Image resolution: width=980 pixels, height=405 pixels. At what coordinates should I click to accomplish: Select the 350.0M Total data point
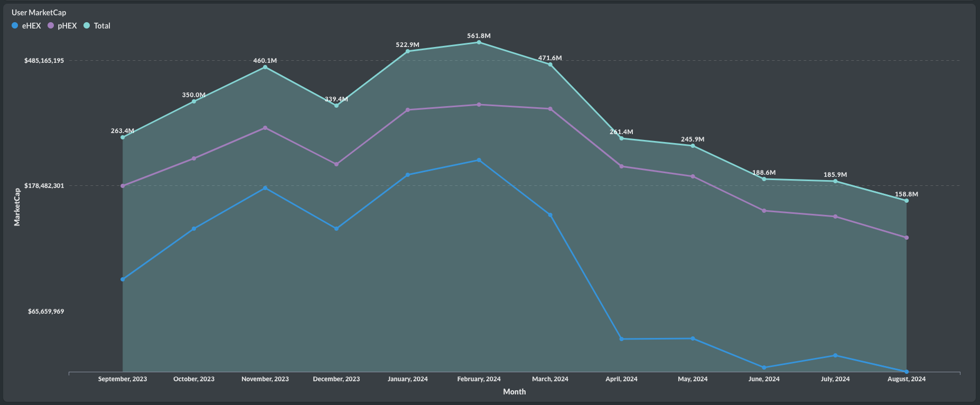pyautogui.click(x=194, y=101)
